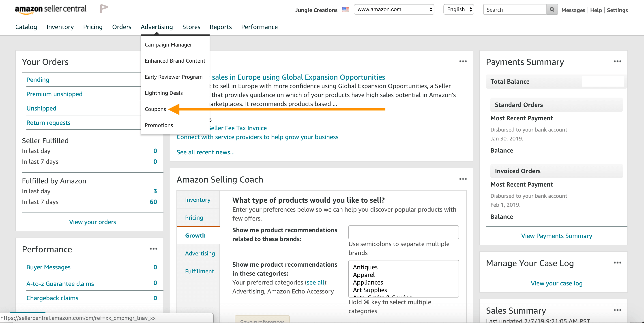644x323 pixels.
Task: Click View your orders link
Action: pyautogui.click(x=92, y=222)
